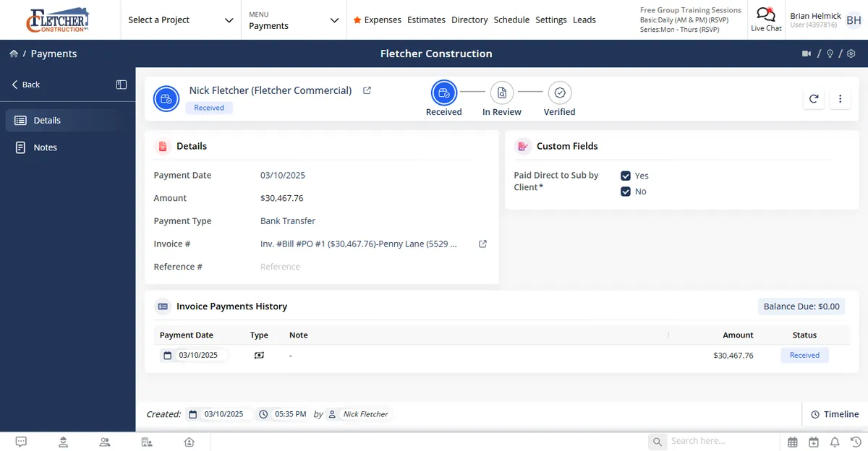Click the Custom Fields section icon
868x451 pixels.
point(522,146)
